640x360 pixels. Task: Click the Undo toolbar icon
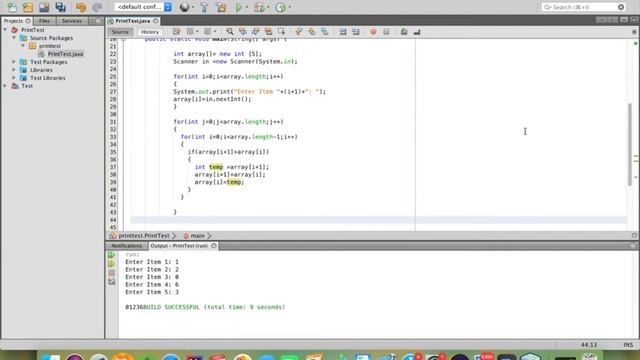pyautogui.click(x=81, y=7)
